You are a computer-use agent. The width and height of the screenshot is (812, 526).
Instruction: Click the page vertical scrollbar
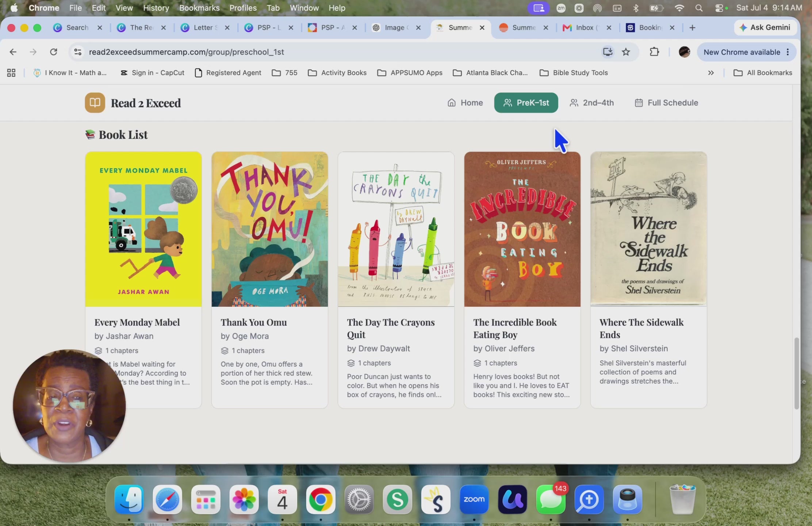click(796, 373)
